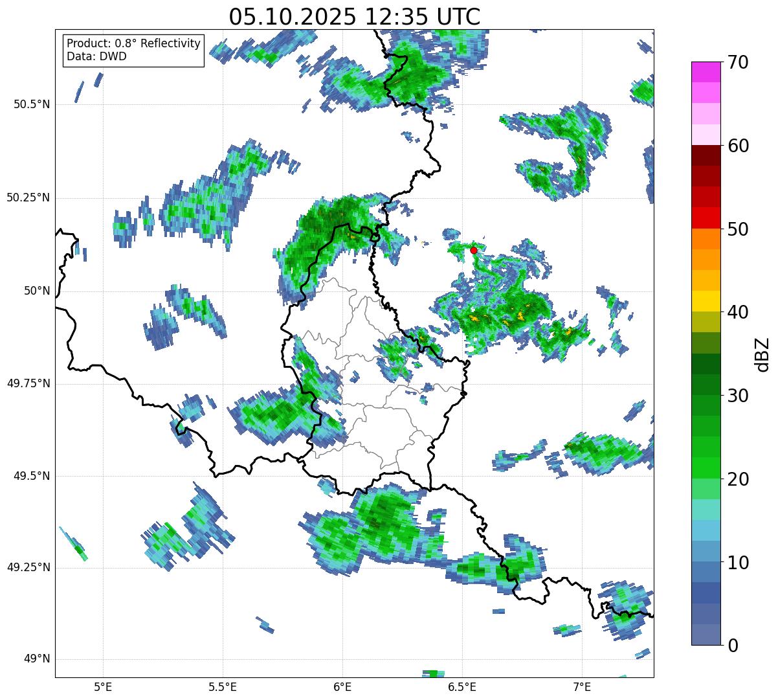Select the bottom slate-blue colorbar swatch
The height and width of the screenshot is (700, 778).
tap(709, 634)
